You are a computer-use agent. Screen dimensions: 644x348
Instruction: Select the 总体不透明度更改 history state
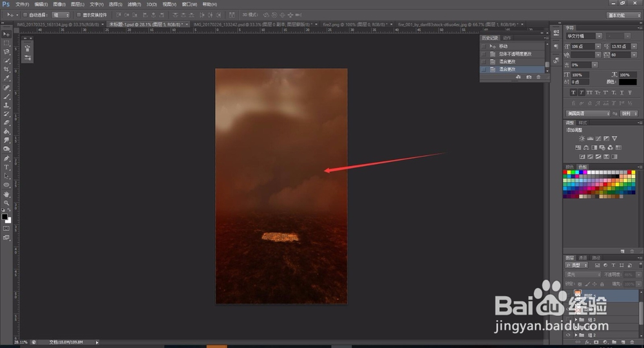(x=515, y=54)
